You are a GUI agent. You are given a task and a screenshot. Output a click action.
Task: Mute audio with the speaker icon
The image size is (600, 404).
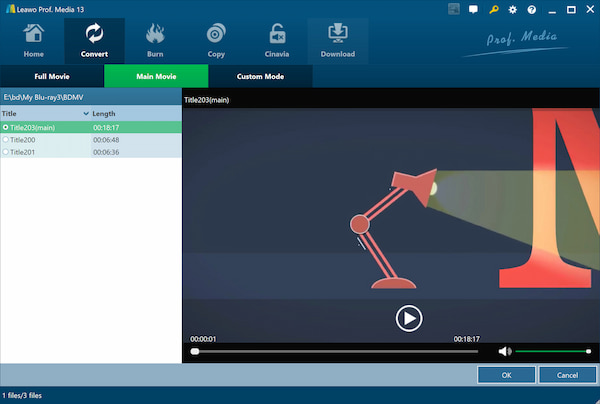point(505,351)
